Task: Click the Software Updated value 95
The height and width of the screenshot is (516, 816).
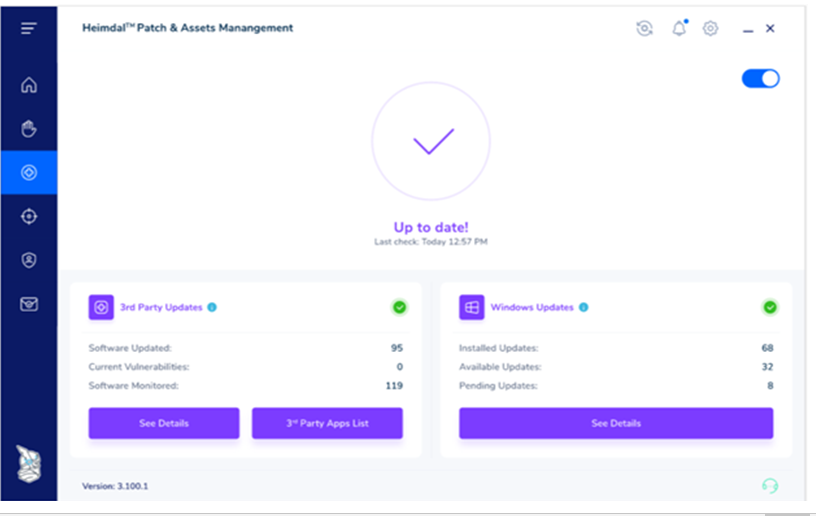Action: pyautogui.click(x=397, y=348)
